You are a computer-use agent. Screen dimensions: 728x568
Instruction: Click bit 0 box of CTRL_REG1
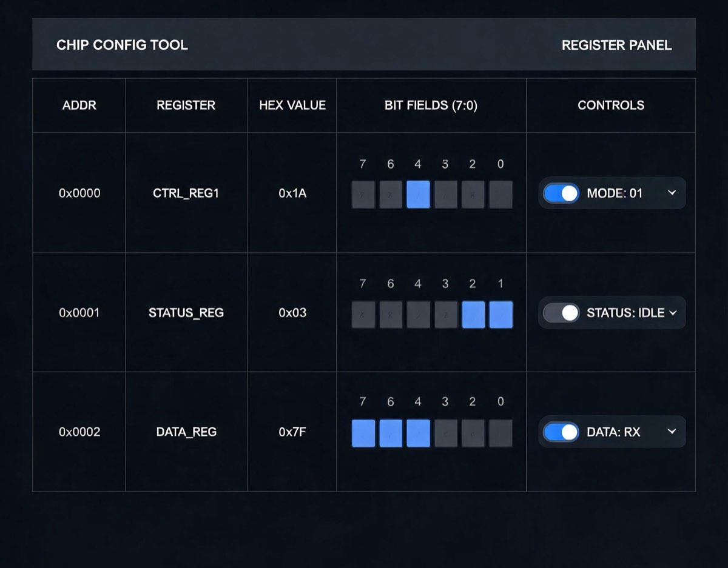(x=500, y=195)
